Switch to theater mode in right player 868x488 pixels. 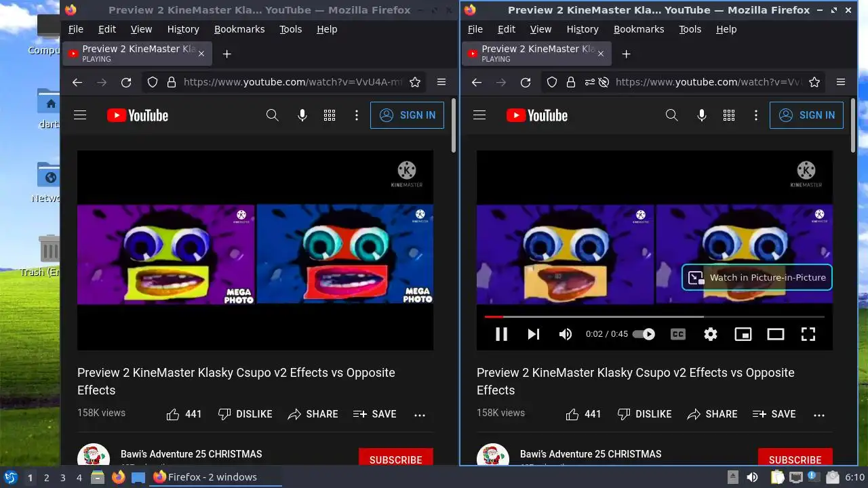pyautogui.click(x=776, y=334)
